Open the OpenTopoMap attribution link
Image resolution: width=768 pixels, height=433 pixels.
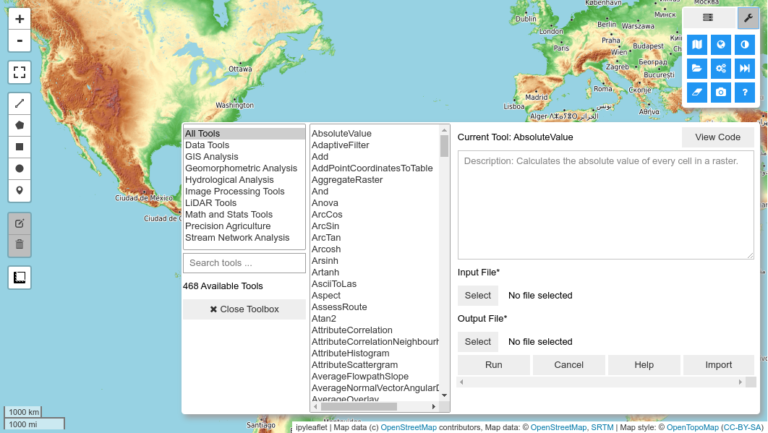(x=692, y=428)
